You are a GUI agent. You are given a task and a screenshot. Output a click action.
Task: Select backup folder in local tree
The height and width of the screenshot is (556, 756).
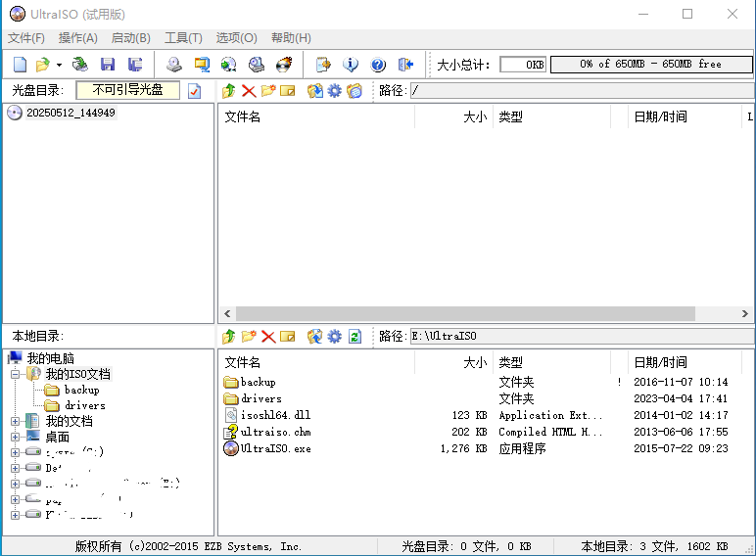click(x=82, y=390)
